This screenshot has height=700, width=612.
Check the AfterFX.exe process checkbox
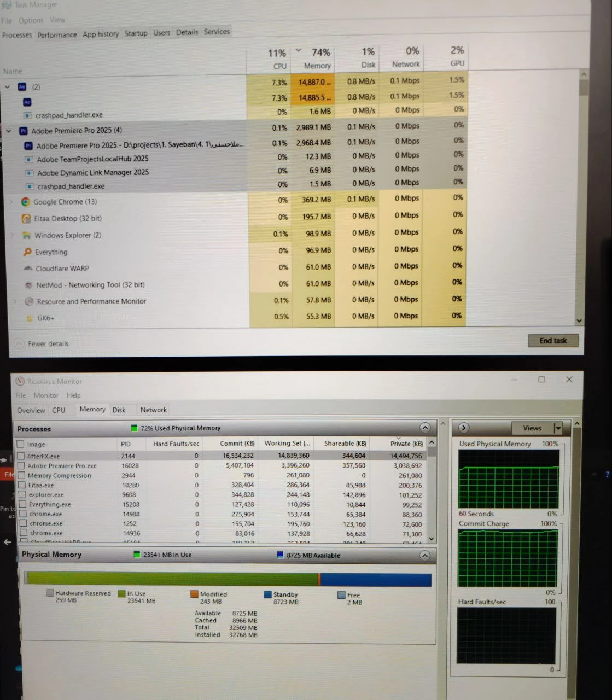point(21,456)
